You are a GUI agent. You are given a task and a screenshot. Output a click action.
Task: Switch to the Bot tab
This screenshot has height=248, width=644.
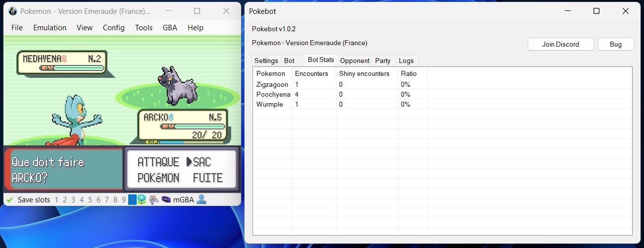coord(290,61)
